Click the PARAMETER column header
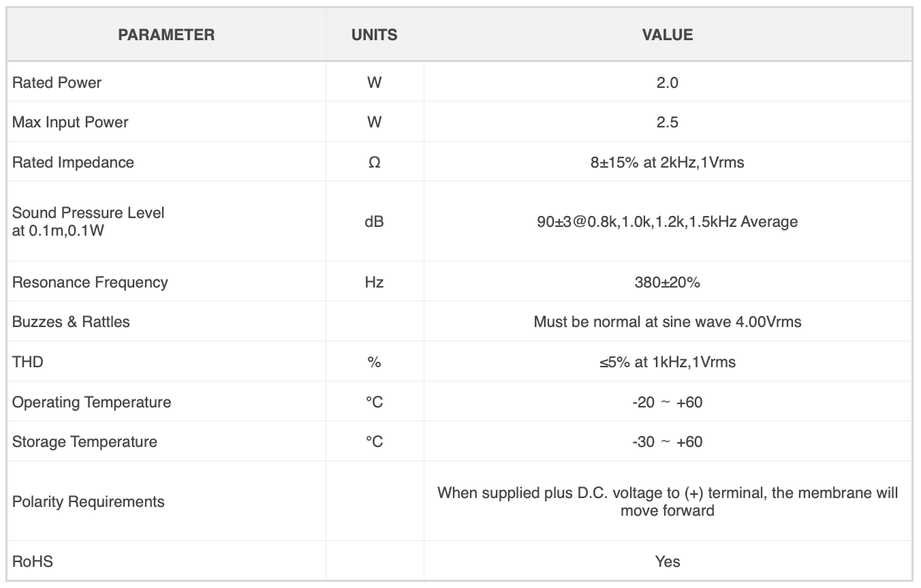The width and height of the screenshot is (921, 588). (x=166, y=35)
